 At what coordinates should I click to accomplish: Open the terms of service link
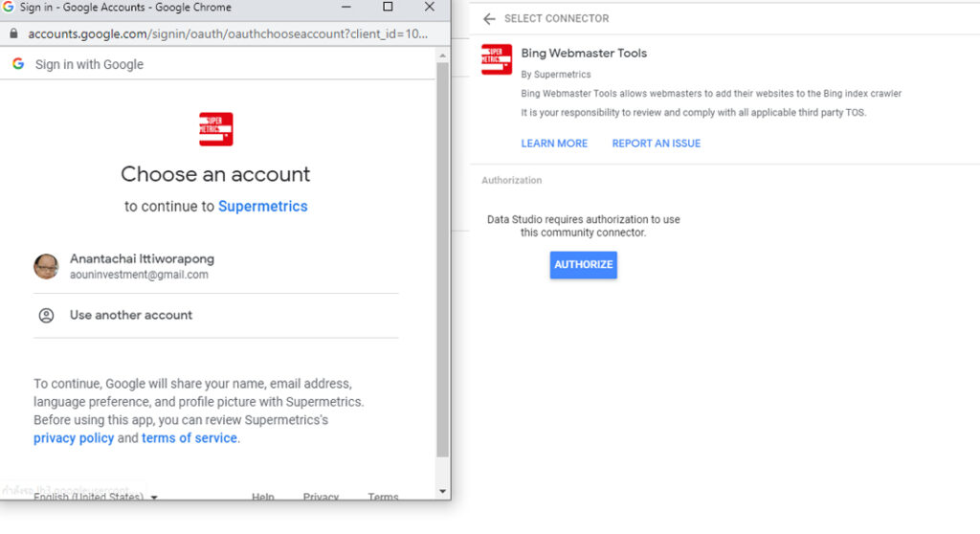click(189, 438)
